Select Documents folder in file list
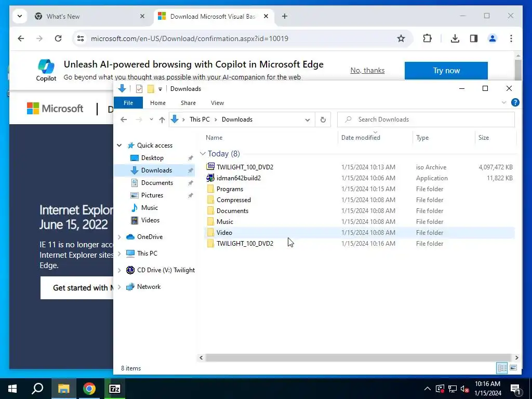Screen dimensions: 532x399 coord(360,211)
